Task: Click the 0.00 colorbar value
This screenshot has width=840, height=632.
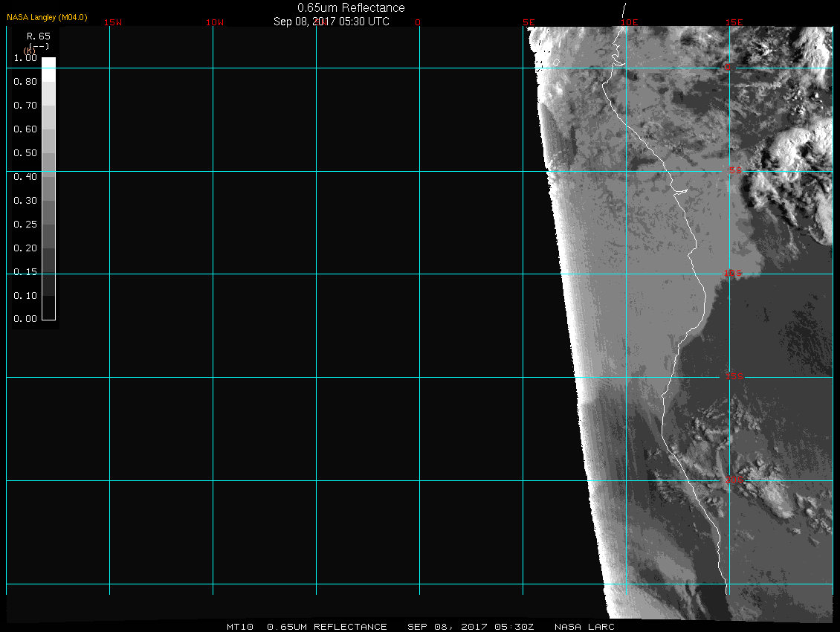Action: click(x=25, y=318)
